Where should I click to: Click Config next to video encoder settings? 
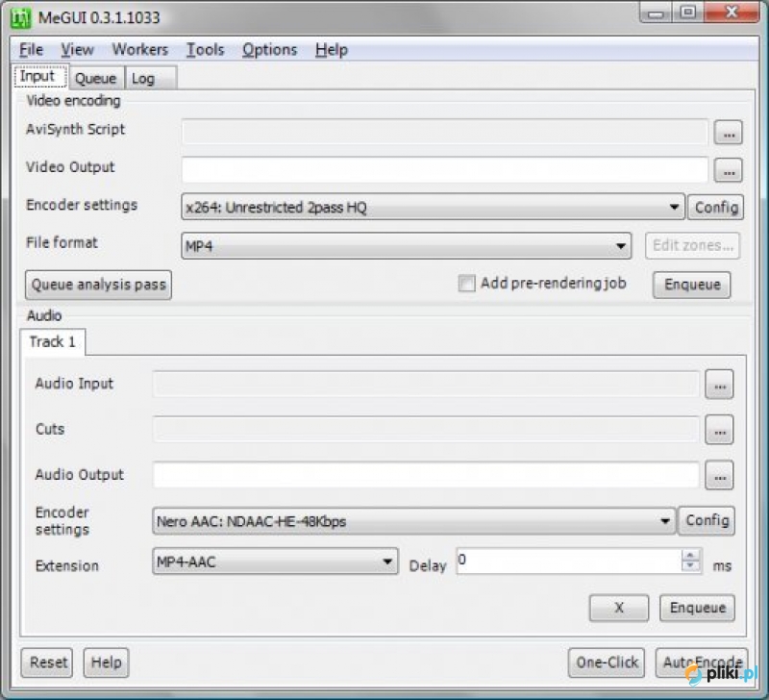tap(715, 208)
